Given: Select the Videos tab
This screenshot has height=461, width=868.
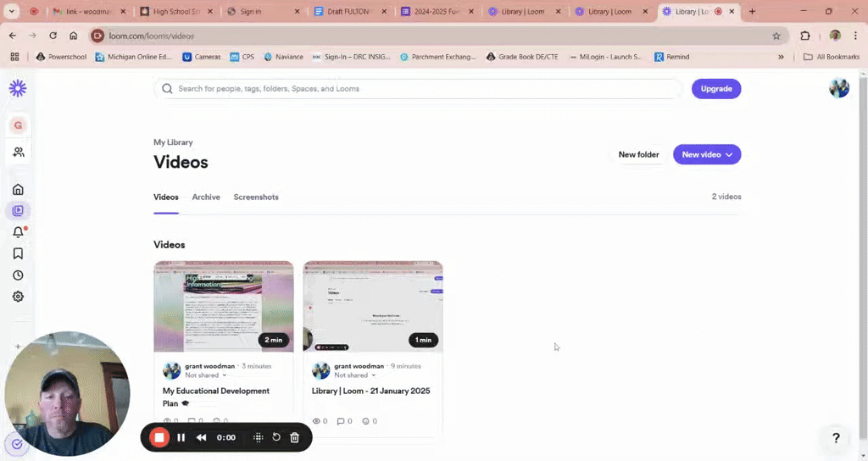Looking at the screenshot, I should point(166,197).
